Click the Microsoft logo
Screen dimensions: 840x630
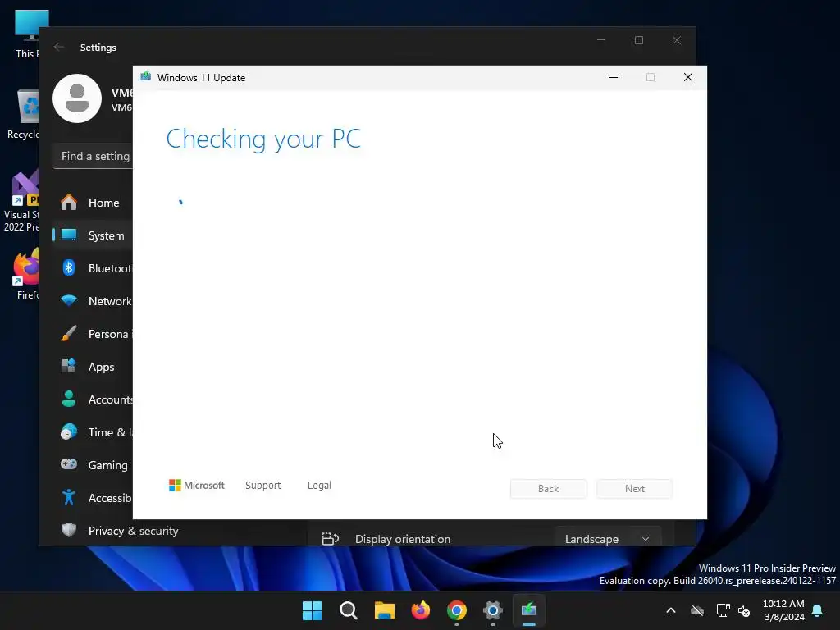pos(197,486)
